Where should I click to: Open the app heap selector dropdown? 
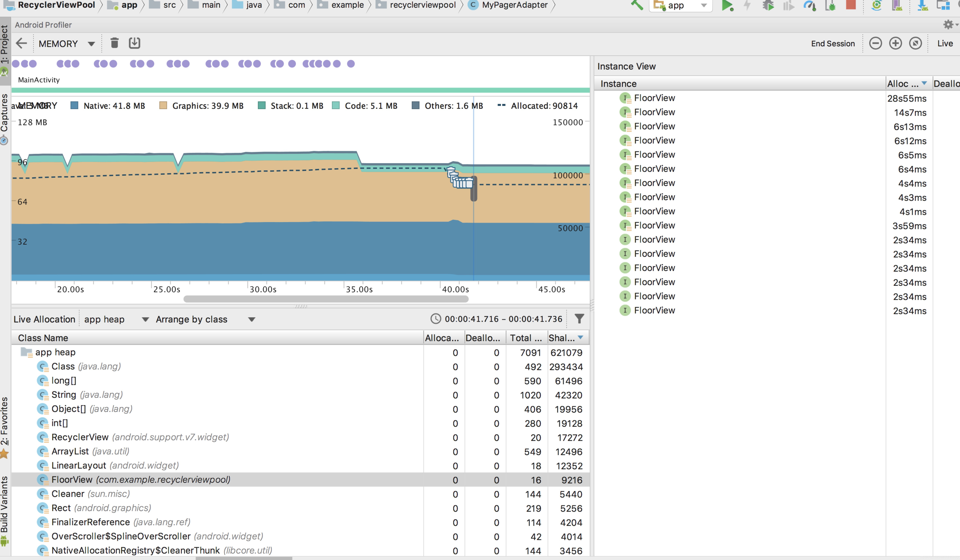116,319
